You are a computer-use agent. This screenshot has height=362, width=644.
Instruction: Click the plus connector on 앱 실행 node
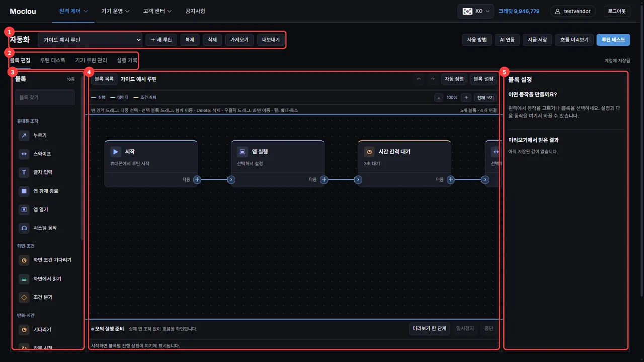tap(324, 179)
